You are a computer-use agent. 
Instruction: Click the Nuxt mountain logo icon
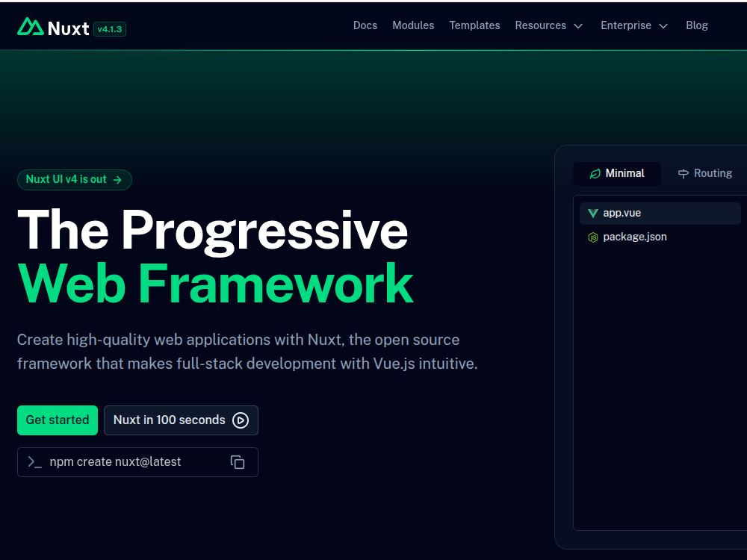coord(31,27)
